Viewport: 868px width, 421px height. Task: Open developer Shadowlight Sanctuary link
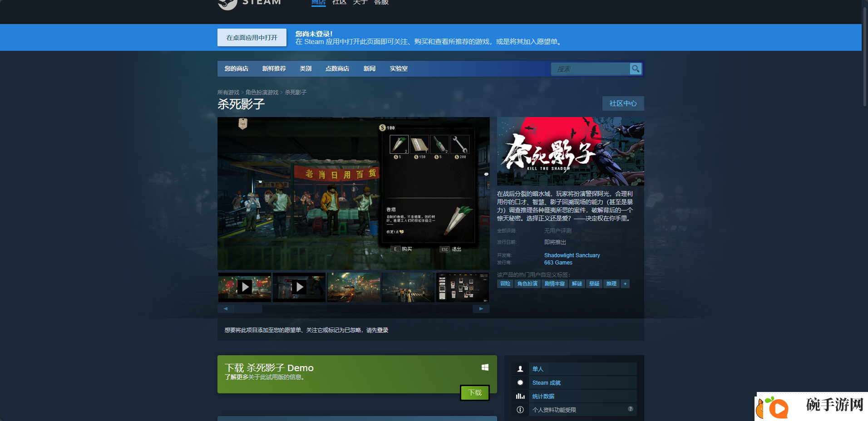(x=572, y=255)
